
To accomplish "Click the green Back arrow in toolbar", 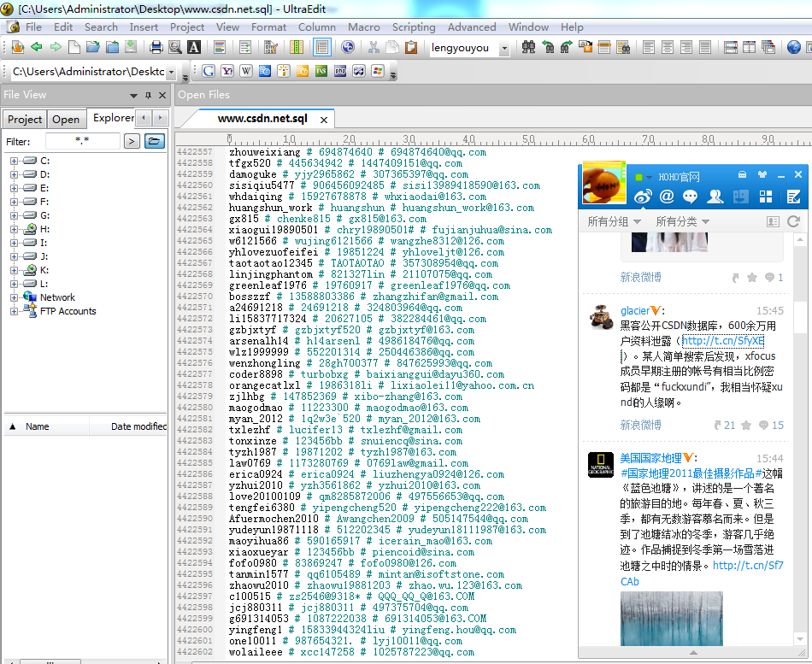I will coord(36,47).
